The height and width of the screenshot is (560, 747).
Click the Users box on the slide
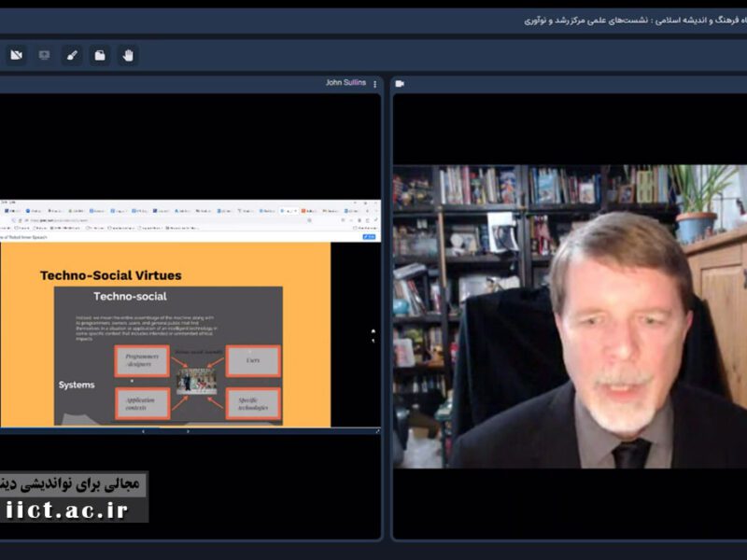point(252,360)
